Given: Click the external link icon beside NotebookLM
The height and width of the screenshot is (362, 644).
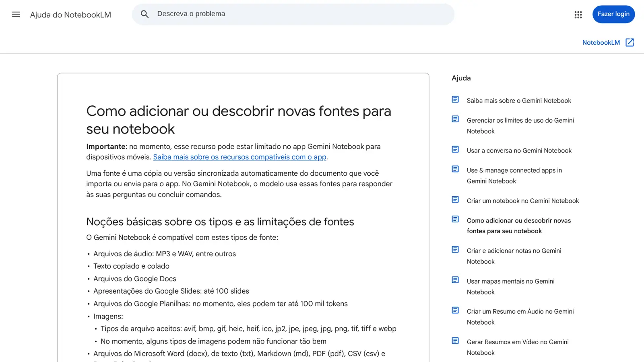Looking at the screenshot, I should (630, 43).
